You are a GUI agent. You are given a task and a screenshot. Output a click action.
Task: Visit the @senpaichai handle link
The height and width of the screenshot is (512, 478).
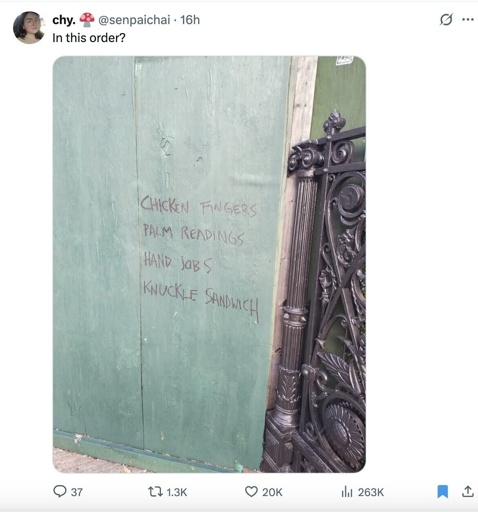click(134, 20)
